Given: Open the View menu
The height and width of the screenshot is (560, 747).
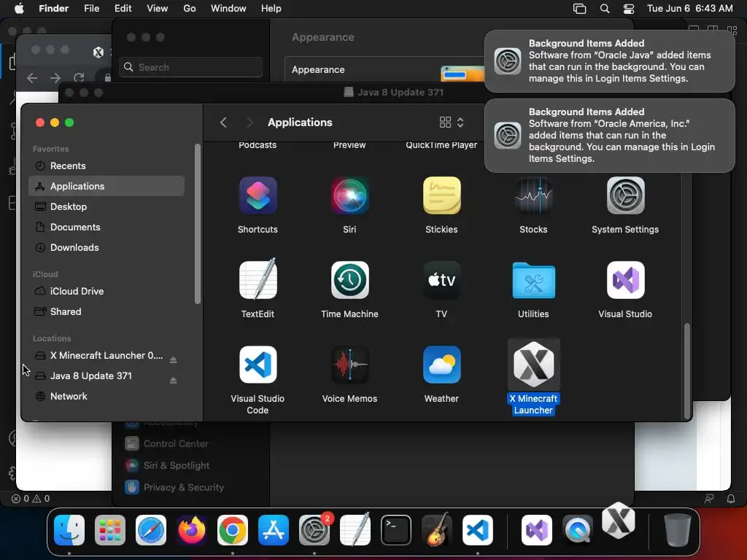Looking at the screenshot, I should pos(158,8).
